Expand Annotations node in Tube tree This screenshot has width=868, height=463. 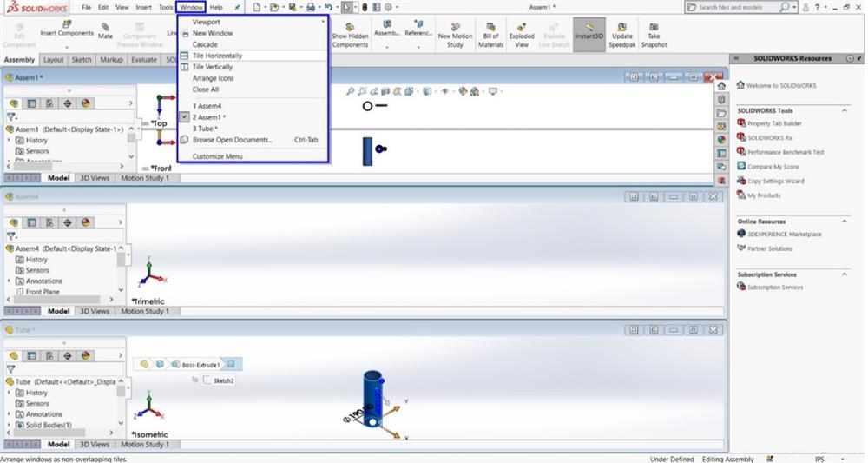click(x=9, y=413)
